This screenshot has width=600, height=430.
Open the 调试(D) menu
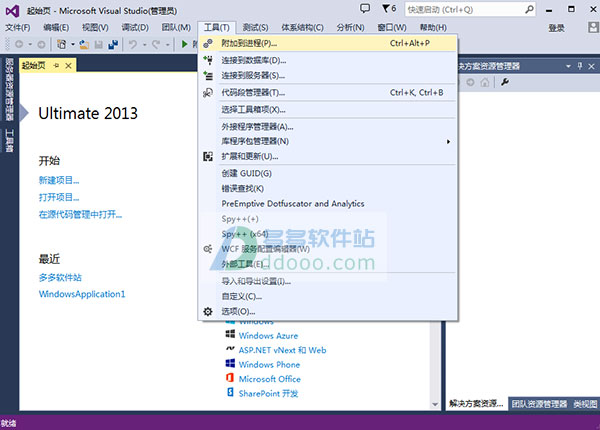[x=135, y=28]
